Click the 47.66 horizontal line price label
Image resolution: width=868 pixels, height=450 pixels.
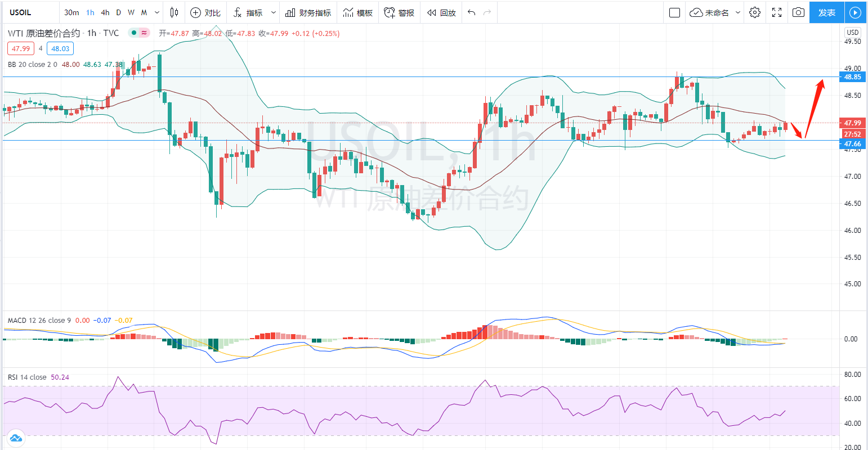pos(853,144)
